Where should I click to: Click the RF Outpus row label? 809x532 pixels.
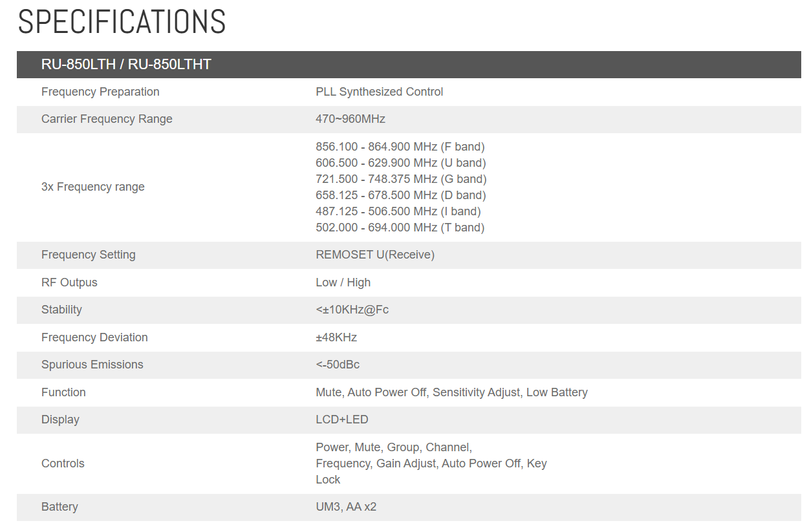(x=69, y=282)
